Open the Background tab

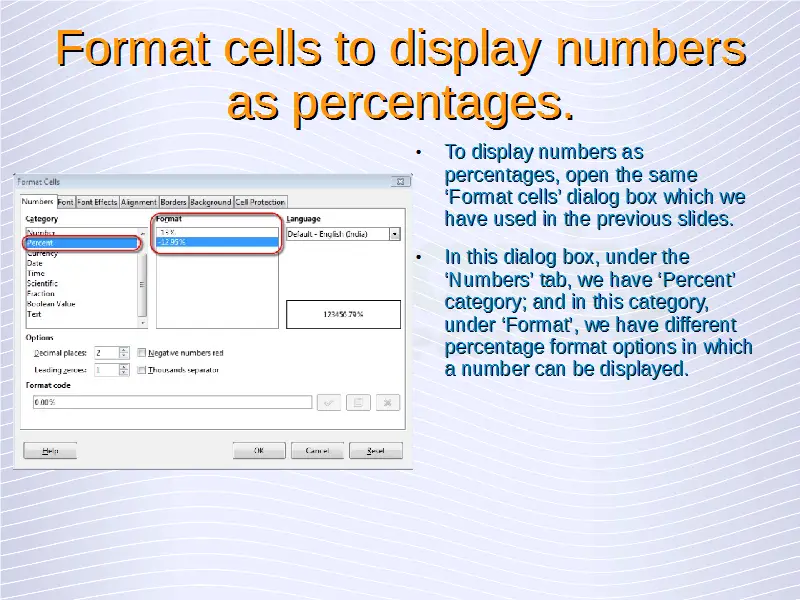point(211,202)
